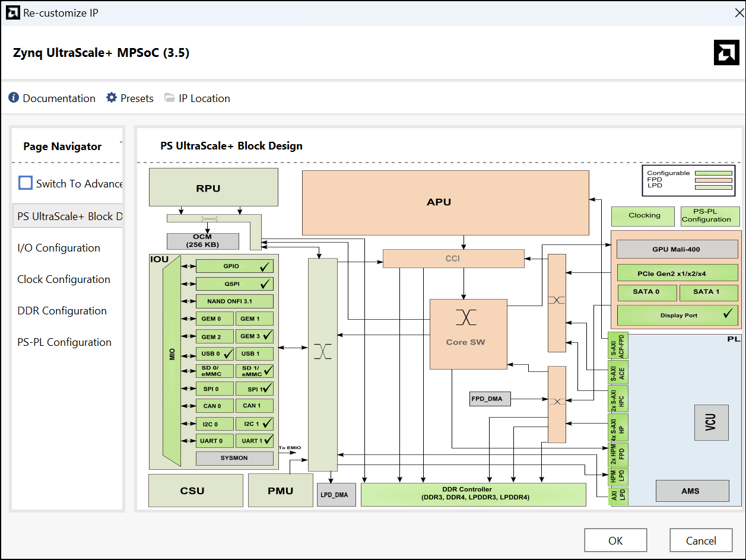Click the UART 1 block
Image resolution: width=746 pixels, height=560 pixels.
[x=255, y=441]
